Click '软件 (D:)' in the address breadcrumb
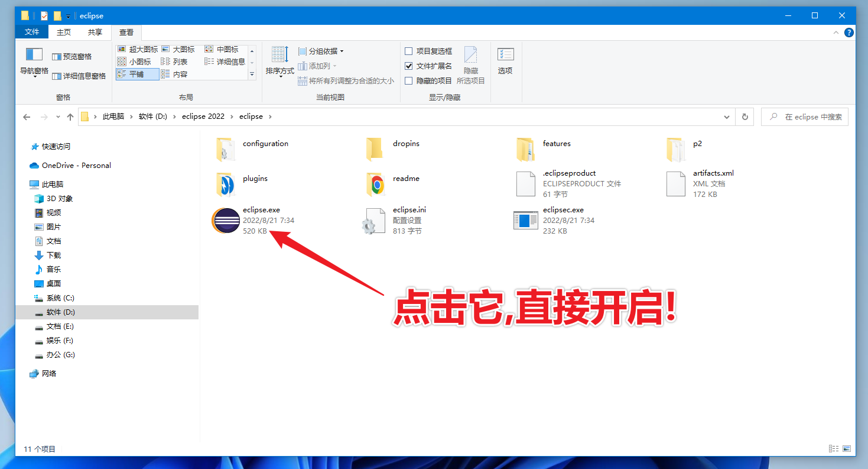 pos(153,117)
